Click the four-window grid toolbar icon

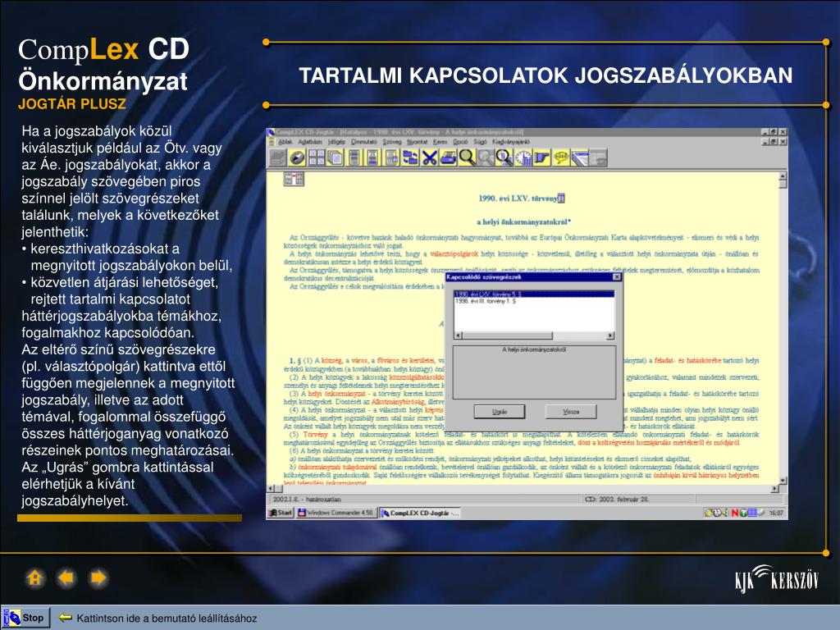tap(316, 157)
